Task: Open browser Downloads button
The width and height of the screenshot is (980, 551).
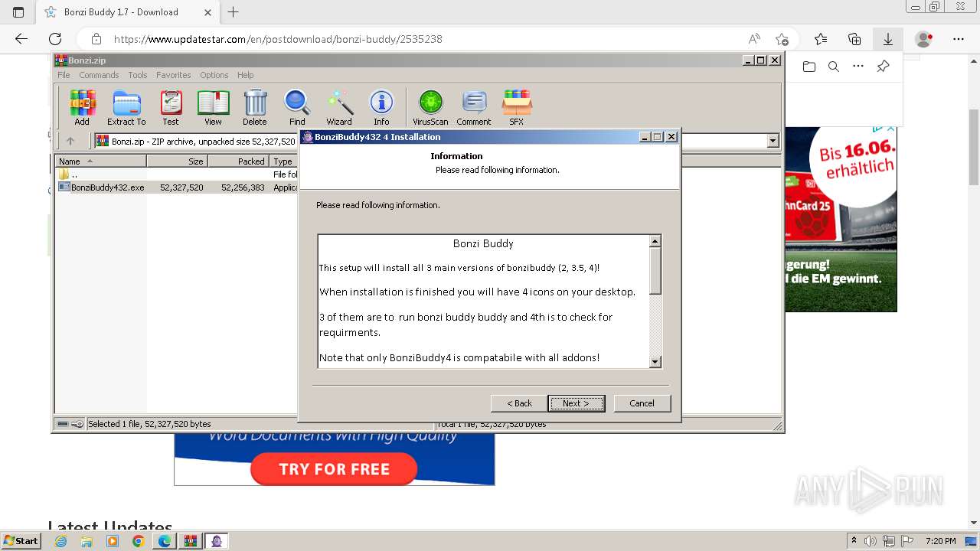Action: [x=888, y=39]
